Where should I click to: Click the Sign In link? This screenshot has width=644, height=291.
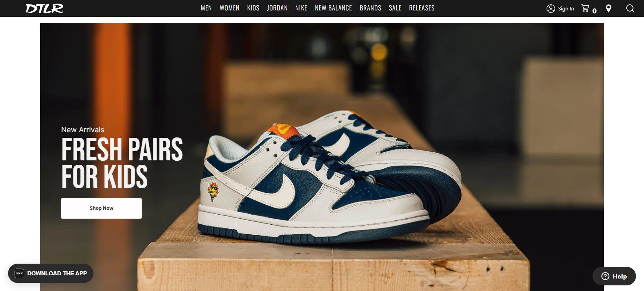pos(566,8)
